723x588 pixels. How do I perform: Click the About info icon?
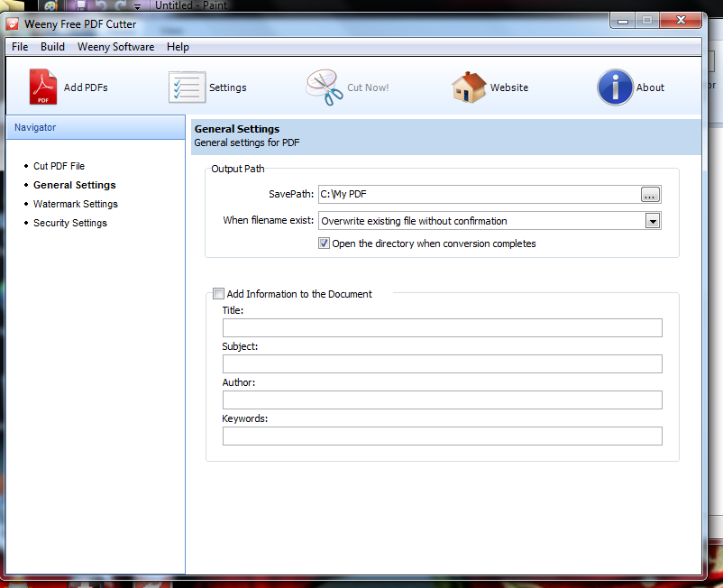pyautogui.click(x=615, y=87)
